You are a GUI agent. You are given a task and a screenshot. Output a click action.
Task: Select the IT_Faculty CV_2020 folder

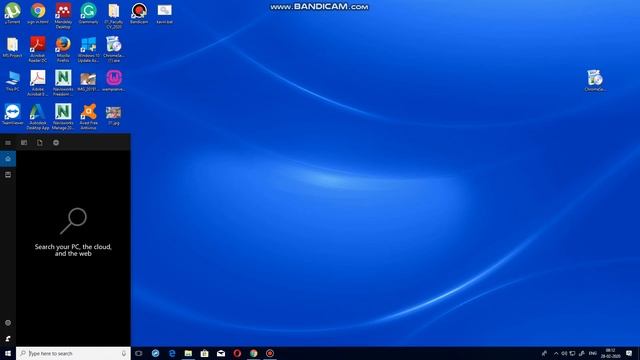[x=113, y=16]
